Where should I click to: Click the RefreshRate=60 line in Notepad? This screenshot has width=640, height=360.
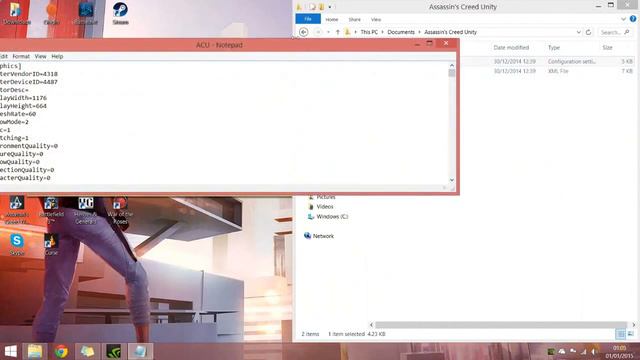[18, 114]
